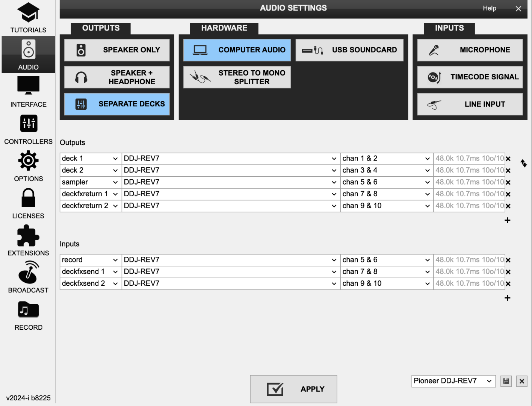The width and height of the screenshot is (532, 406).
Task: Delete the Pioneer DDJ-REV7 preset
Action: pyautogui.click(x=522, y=381)
